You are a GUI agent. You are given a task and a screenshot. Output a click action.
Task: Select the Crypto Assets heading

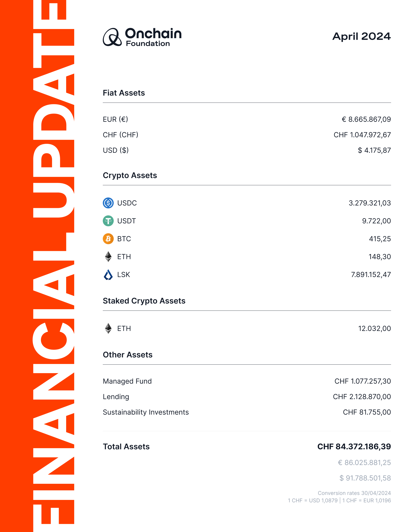pyautogui.click(x=130, y=175)
